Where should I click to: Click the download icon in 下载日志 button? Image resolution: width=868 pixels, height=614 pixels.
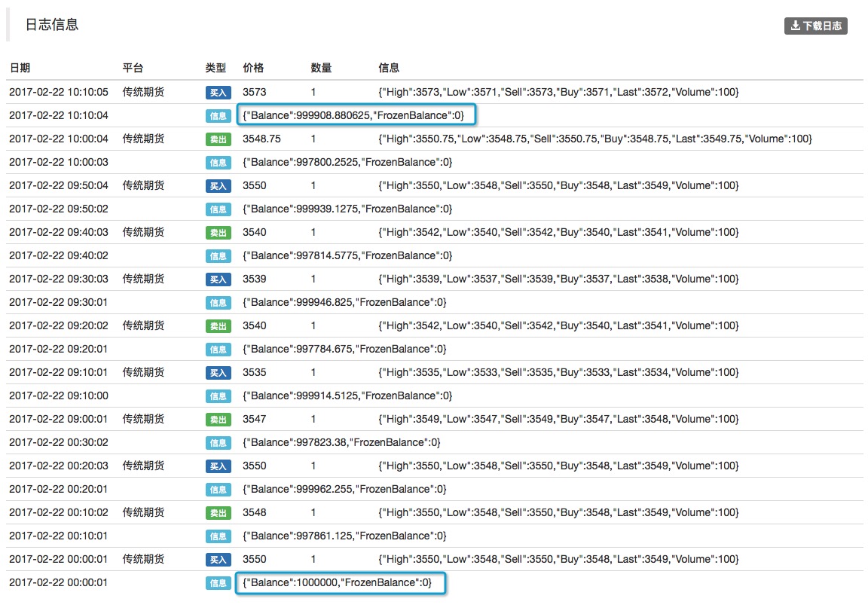(795, 26)
